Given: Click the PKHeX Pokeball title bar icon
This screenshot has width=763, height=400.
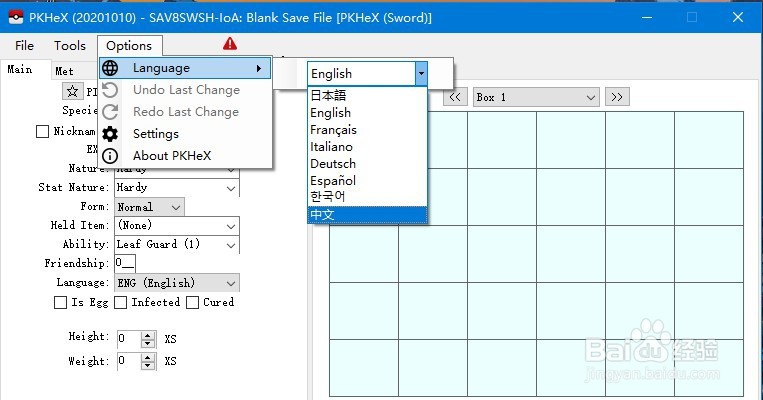Looking at the screenshot, I should (x=16, y=18).
